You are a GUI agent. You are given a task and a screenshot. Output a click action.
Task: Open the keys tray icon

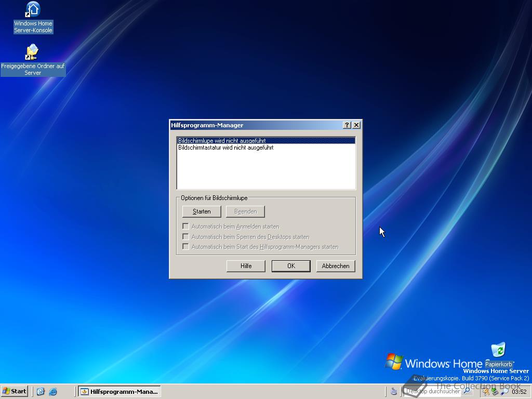pyautogui.click(x=486, y=392)
